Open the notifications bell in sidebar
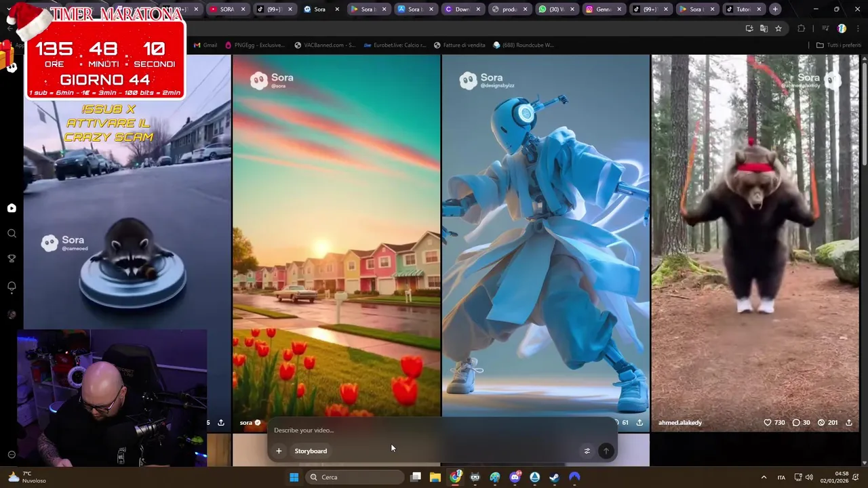 coord(12,287)
